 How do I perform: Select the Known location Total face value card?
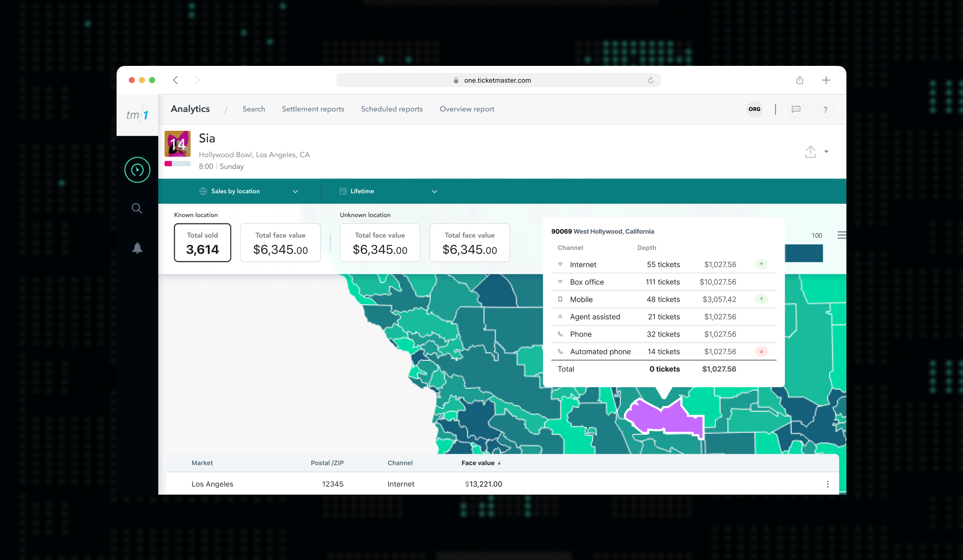(280, 243)
